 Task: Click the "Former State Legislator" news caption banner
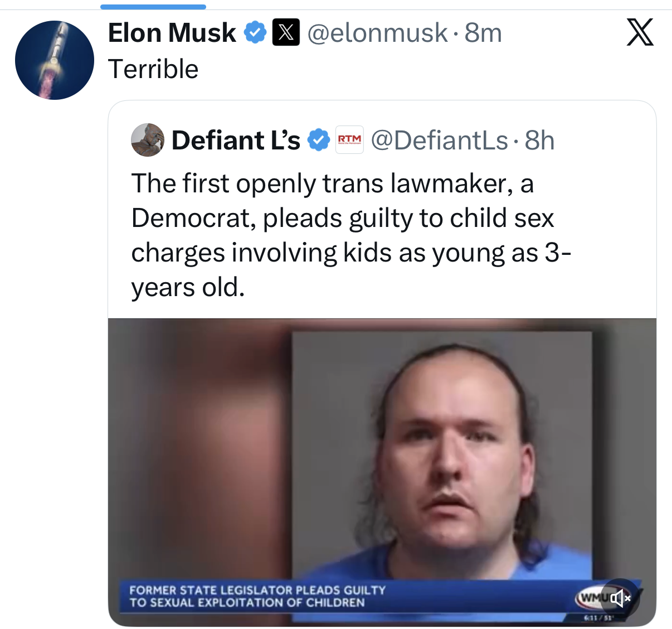[257, 596]
